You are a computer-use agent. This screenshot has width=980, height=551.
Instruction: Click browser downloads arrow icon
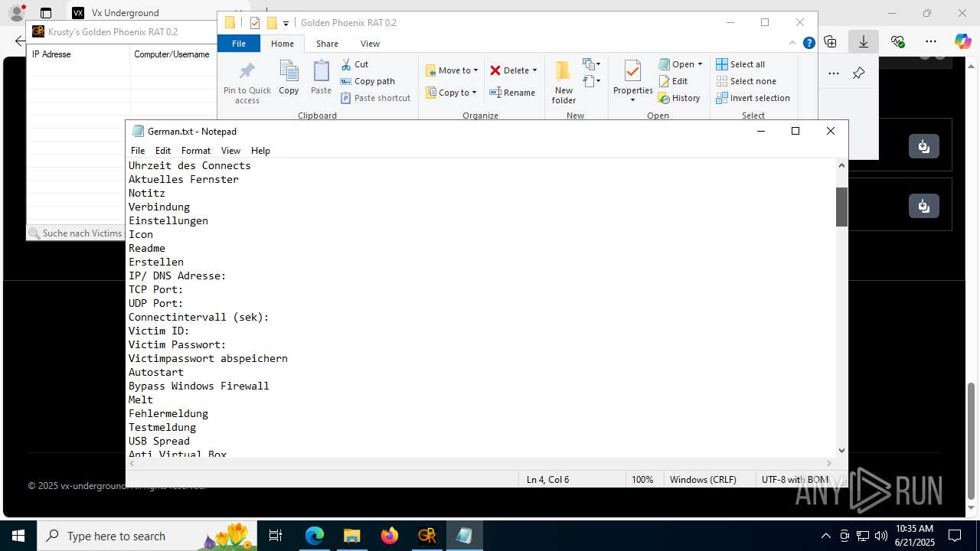863,41
